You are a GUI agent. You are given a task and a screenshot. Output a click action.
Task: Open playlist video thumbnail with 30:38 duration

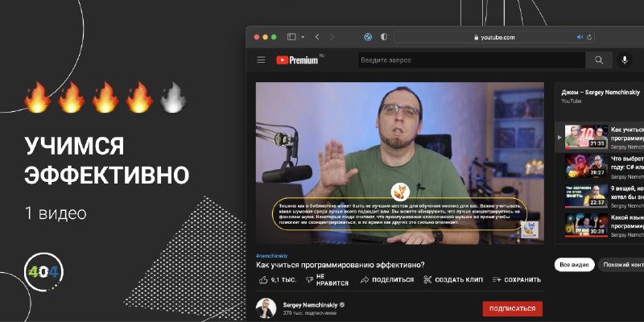click(x=586, y=225)
